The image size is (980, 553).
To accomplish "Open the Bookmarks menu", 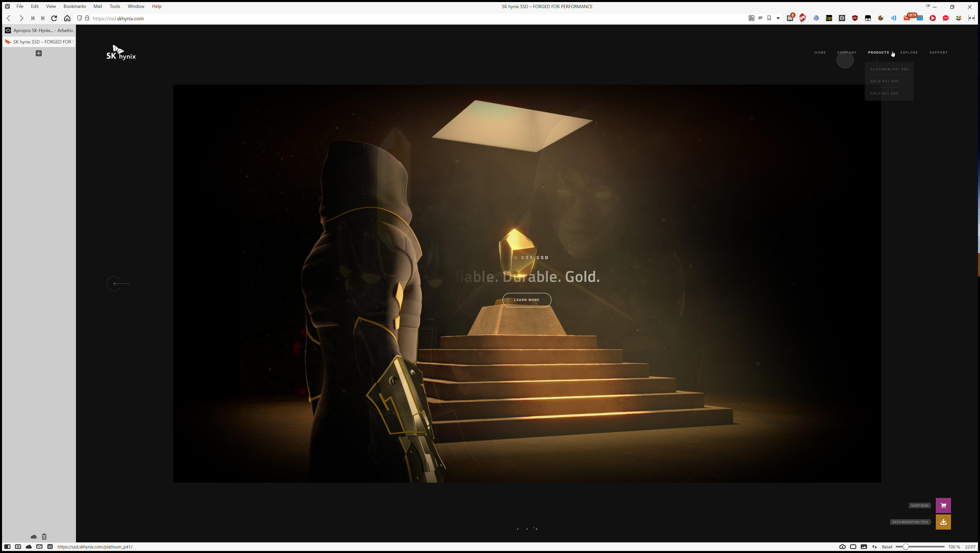I will (74, 6).
